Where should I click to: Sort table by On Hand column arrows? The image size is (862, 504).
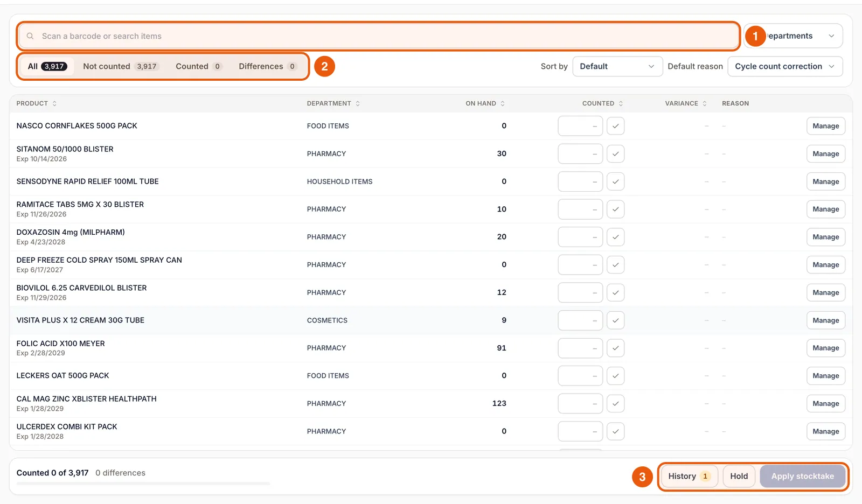click(x=503, y=103)
